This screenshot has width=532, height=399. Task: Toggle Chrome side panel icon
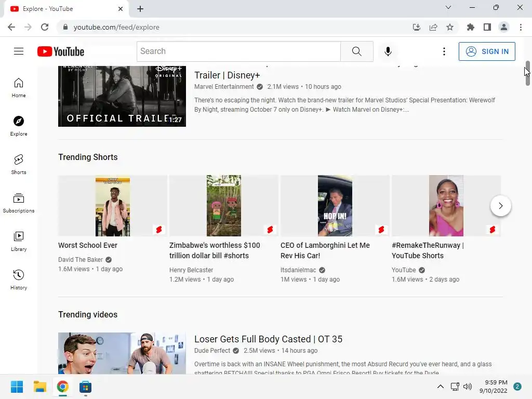487,27
